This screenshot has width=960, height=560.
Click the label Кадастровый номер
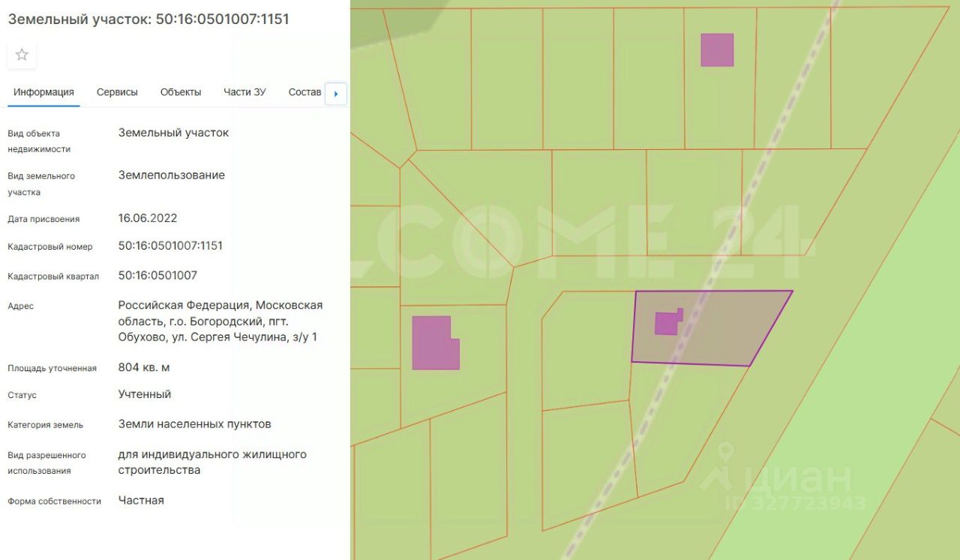(50, 247)
